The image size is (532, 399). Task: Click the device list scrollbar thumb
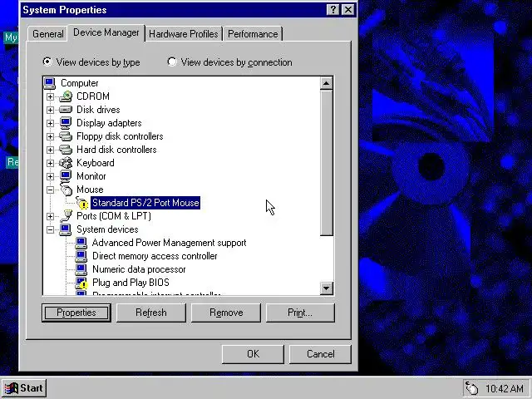(327, 163)
